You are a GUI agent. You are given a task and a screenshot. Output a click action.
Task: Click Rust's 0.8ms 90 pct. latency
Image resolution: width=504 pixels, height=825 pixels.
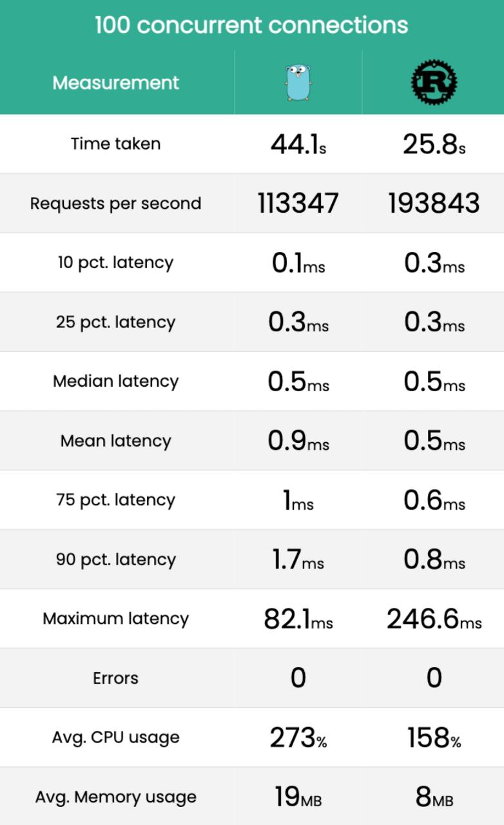pos(434,560)
